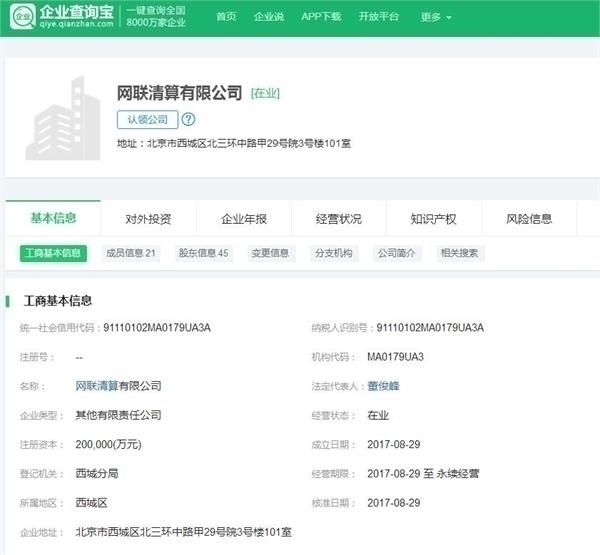Click 纳税人识别号 value 91110102MA0179UA3A
The height and width of the screenshot is (555, 600).
point(430,328)
